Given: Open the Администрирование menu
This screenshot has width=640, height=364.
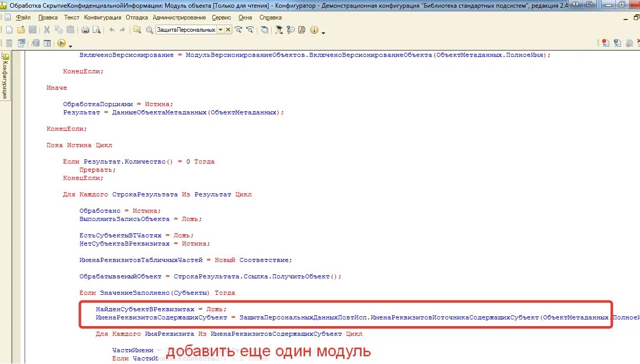Looking at the screenshot, I should (x=179, y=17).
